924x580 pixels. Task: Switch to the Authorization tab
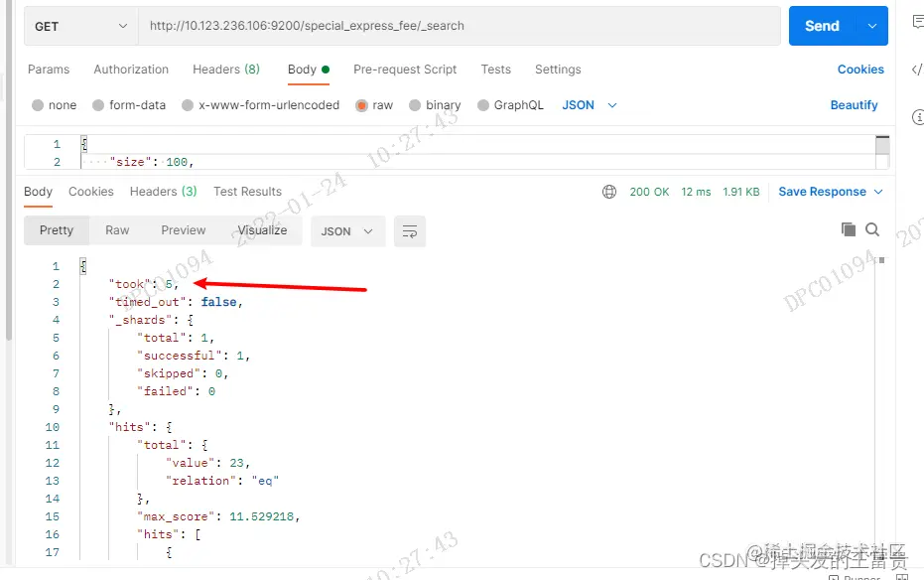(131, 69)
